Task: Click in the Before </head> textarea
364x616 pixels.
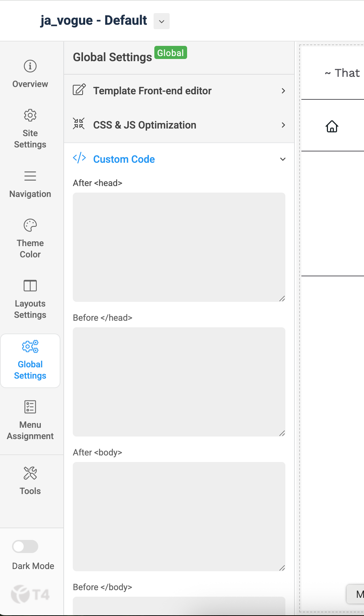Action: (179, 382)
